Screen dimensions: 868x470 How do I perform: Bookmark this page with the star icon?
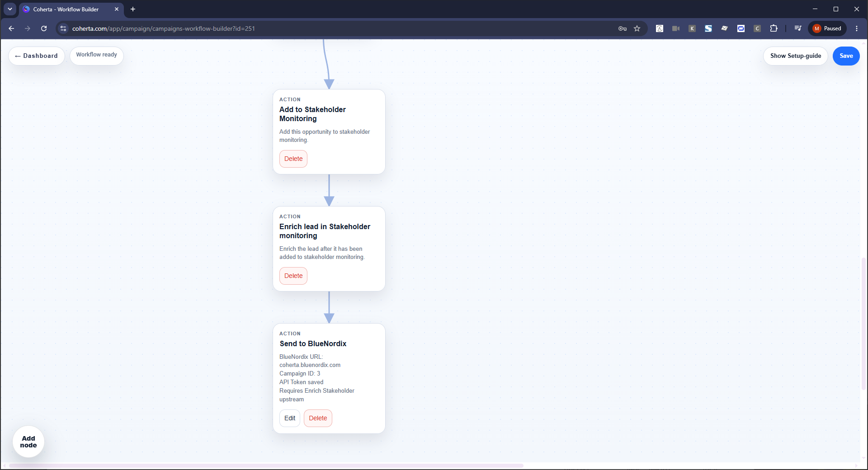point(637,28)
